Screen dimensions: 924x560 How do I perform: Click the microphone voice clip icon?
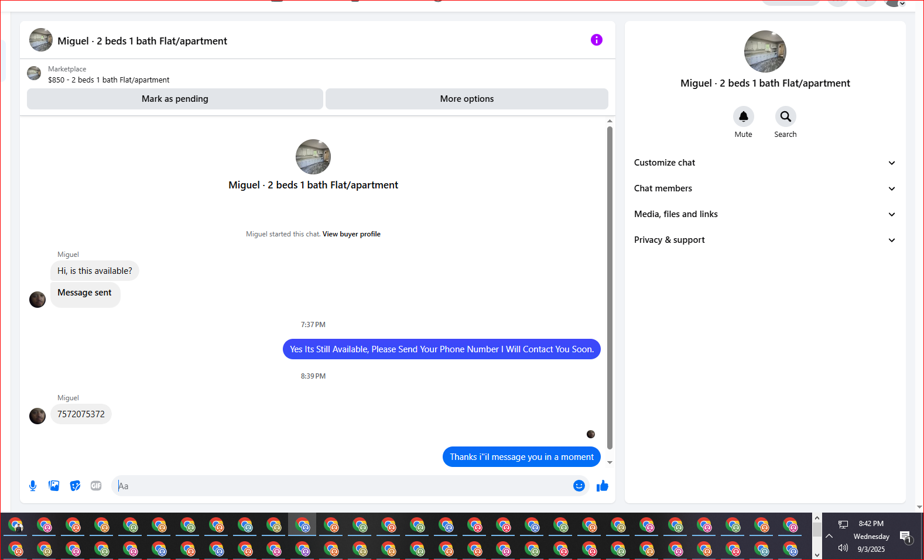(x=33, y=486)
